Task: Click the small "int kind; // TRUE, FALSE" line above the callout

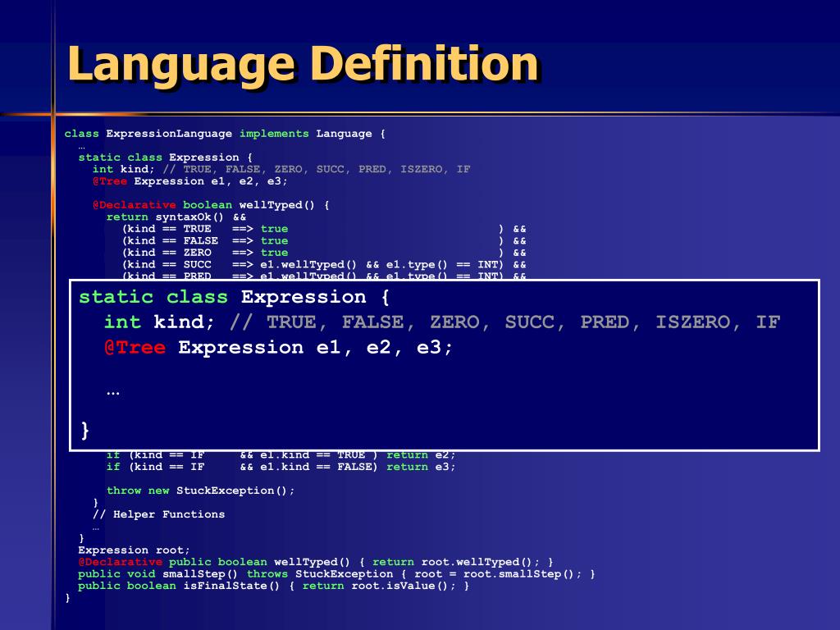Action: pyautogui.click(x=281, y=169)
